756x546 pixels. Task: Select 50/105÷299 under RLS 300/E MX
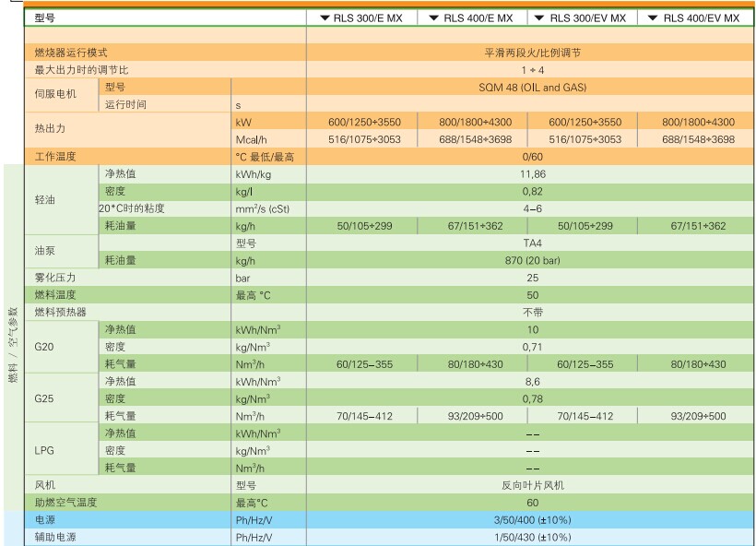tap(364, 226)
